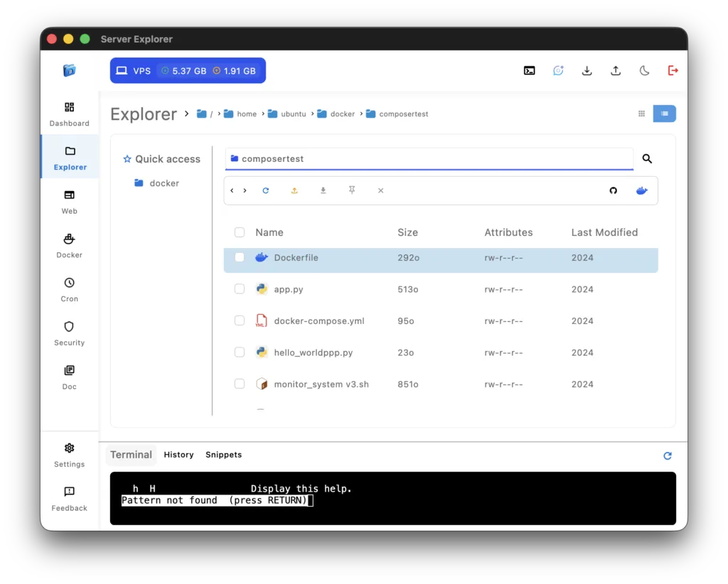The height and width of the screenshot is (584, 728).
Task: Refresh the file list with the reload icon
Action: coord(266,190)
